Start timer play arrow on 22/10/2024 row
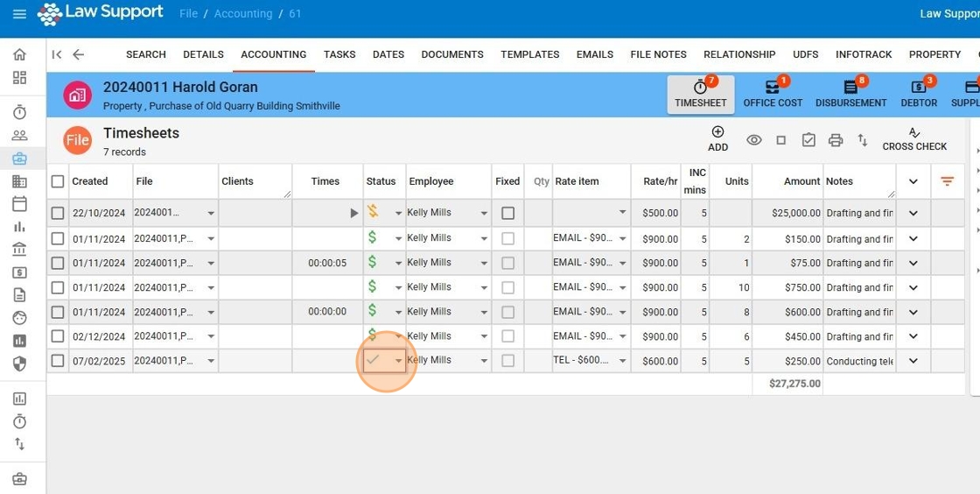980x494 pixels. (353, 213)
